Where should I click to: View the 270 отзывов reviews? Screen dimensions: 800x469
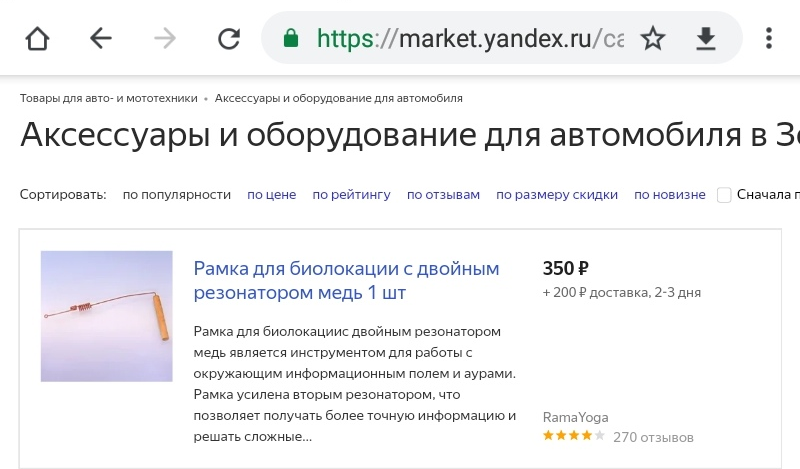[653, 437]
